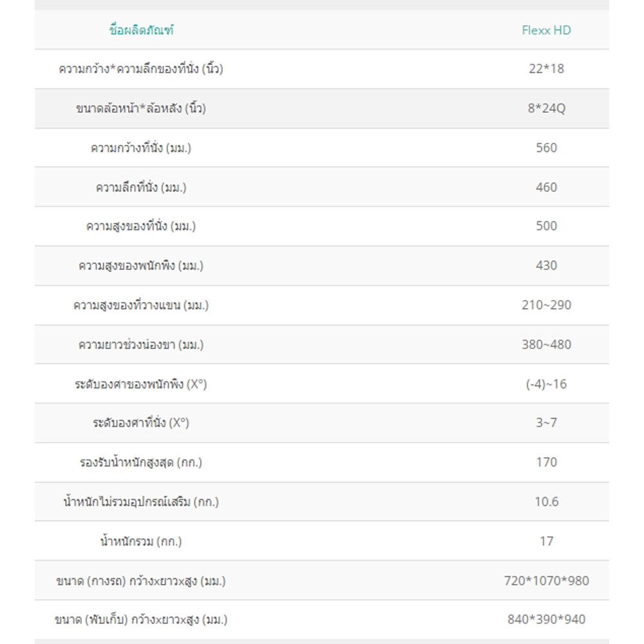Select the net weight value 10.6
This screenshot has width=644, height=644.
pyautogui.click(x=546, y=502)
